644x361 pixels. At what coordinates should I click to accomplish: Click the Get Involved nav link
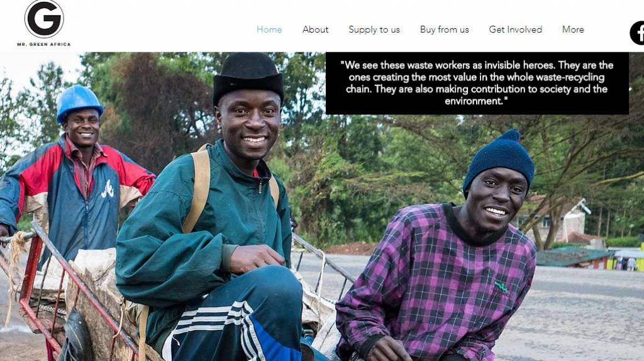(x=516, y=30)
